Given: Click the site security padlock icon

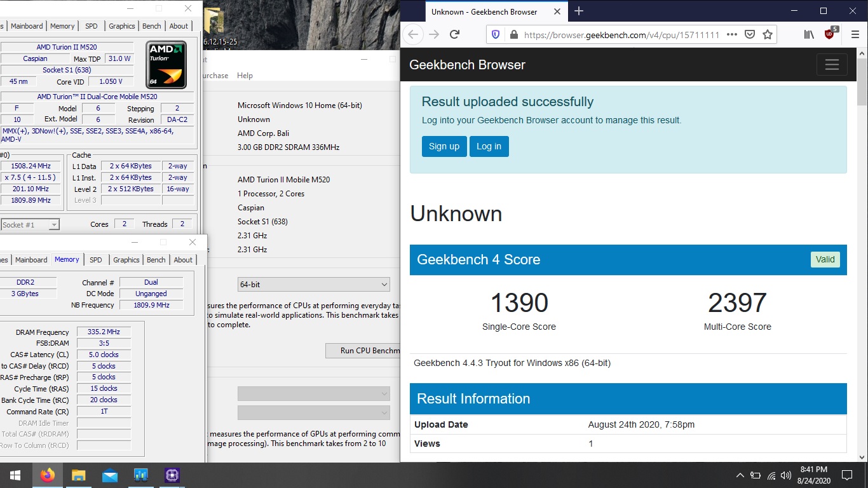Looking at the screenshot, I should [513, 34].
